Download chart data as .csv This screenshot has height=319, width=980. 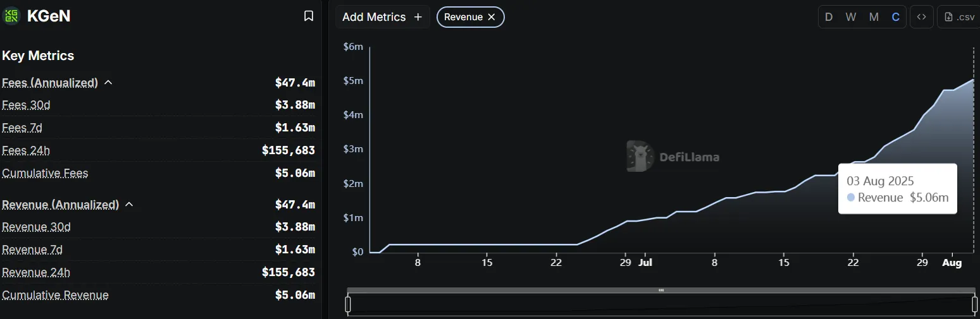pos(960,17)
